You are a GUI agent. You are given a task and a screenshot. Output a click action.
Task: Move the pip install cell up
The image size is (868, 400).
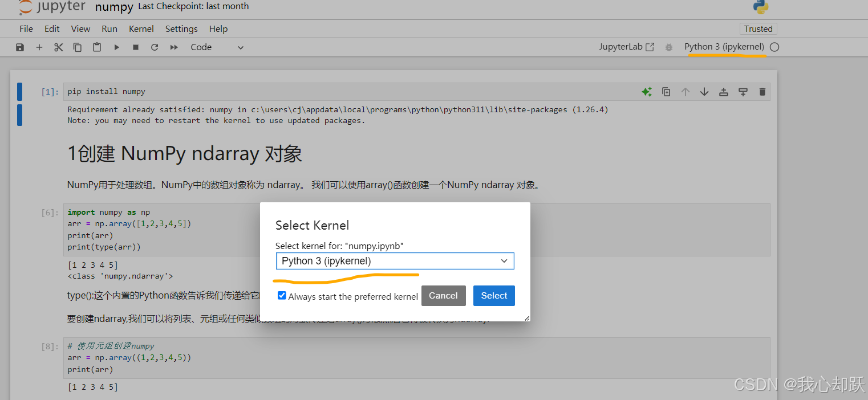(686, 92)
